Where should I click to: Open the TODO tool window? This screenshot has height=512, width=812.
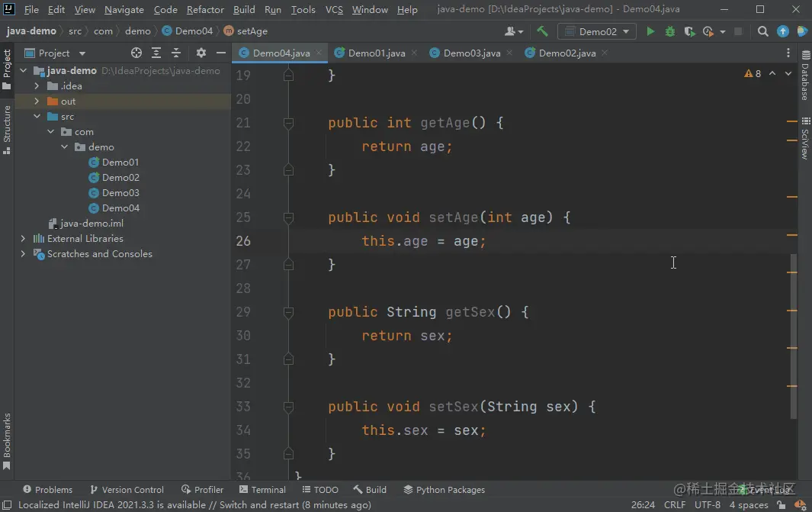[320, 490]
